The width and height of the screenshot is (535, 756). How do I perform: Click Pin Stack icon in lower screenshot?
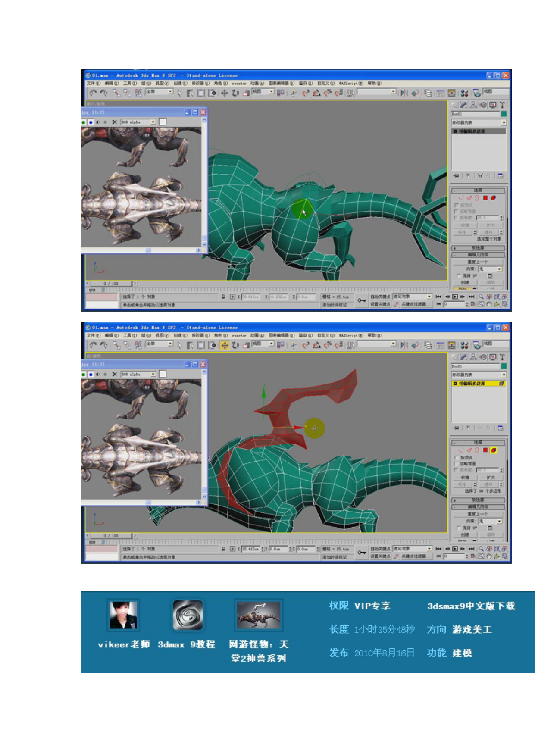coord(456,428)
